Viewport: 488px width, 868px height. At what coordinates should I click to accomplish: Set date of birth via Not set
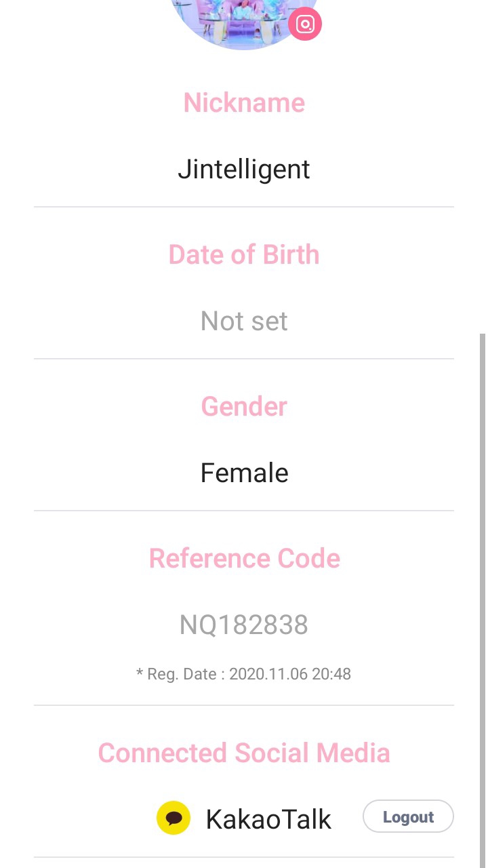(x=244, y=321)
